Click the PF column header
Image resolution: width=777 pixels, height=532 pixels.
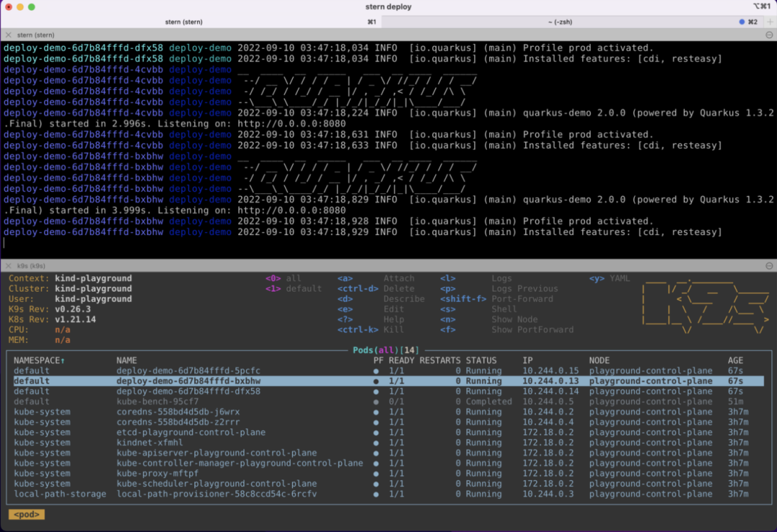378,361
